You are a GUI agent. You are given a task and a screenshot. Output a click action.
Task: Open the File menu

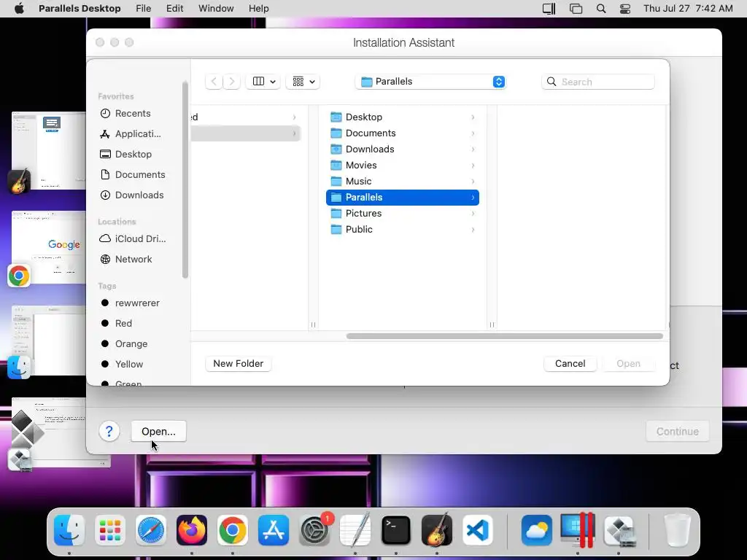144,9
